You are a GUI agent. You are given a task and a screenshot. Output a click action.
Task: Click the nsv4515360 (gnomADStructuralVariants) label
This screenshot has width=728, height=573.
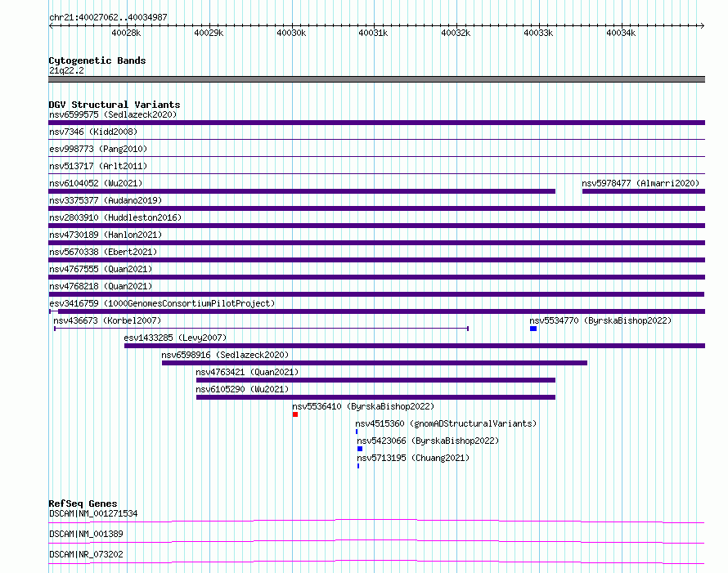[x=446, y=423]
